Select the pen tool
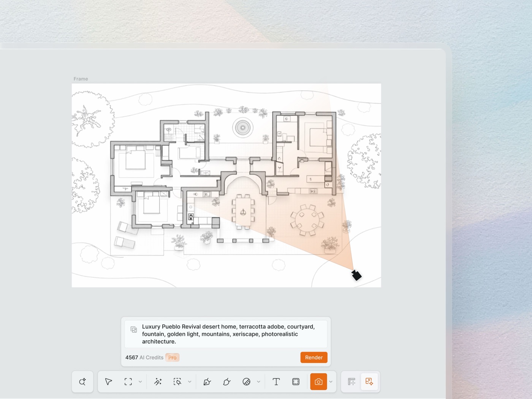This screenshot has height=399, width=532. point(207,382)
